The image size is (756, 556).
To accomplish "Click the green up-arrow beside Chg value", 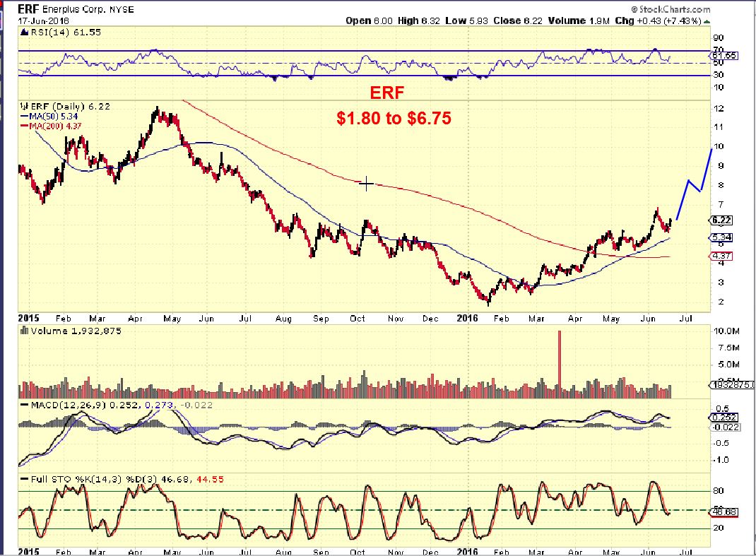I will pos(707,21).
